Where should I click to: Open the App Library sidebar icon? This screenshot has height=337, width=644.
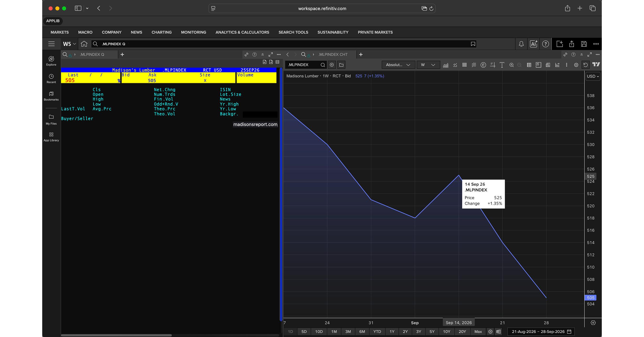pos(51,137)
